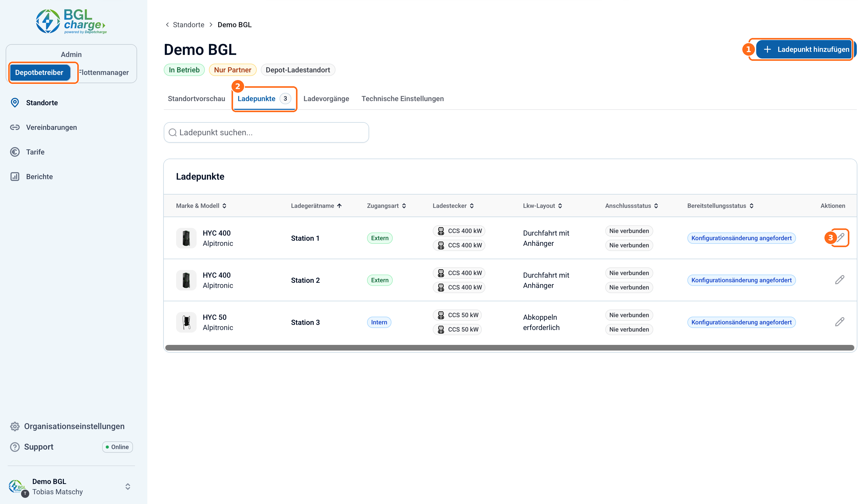Viewport: 864px width, 504px height.
Task: Open the Ladevorgänge tab
Action: [x=326, y=99]
